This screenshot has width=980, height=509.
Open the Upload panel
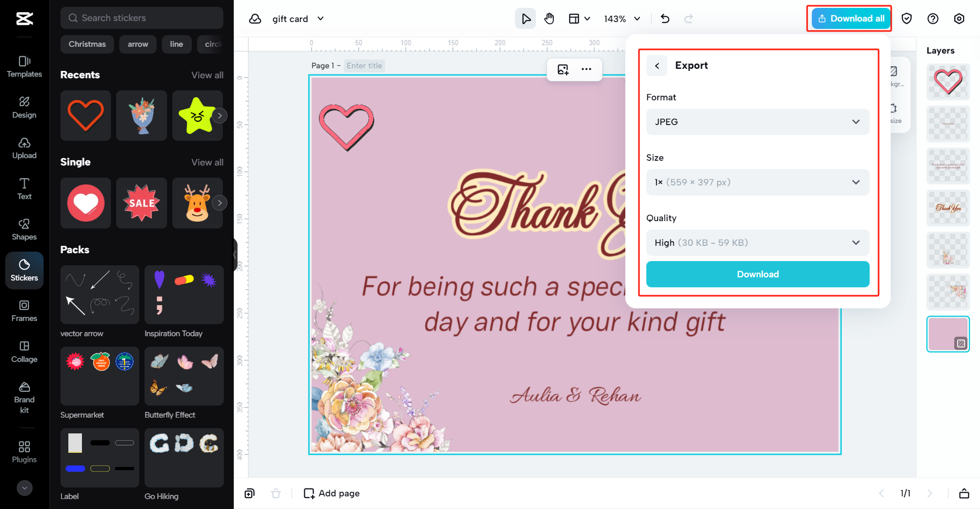click(x=24, y=148)
